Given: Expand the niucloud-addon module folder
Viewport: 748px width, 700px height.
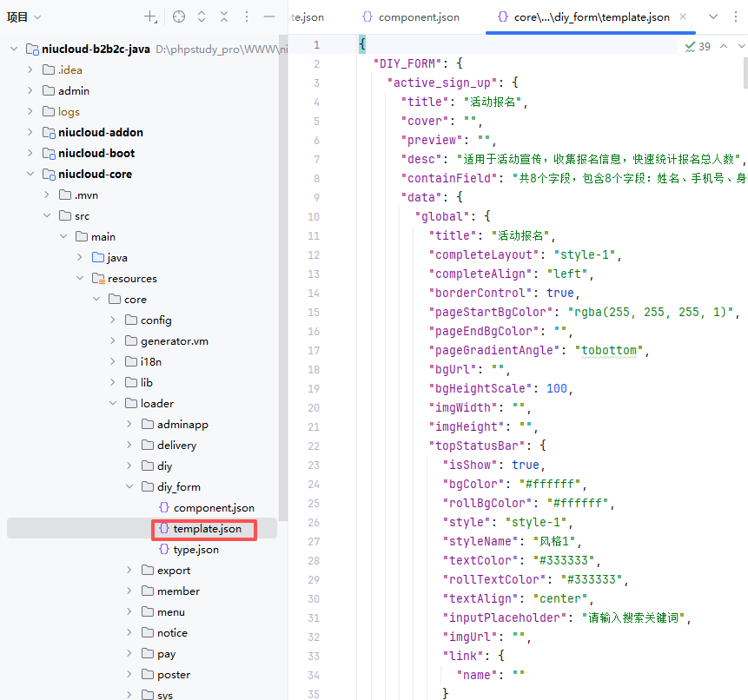Looking at the screenshot, I should coord(30,133).
